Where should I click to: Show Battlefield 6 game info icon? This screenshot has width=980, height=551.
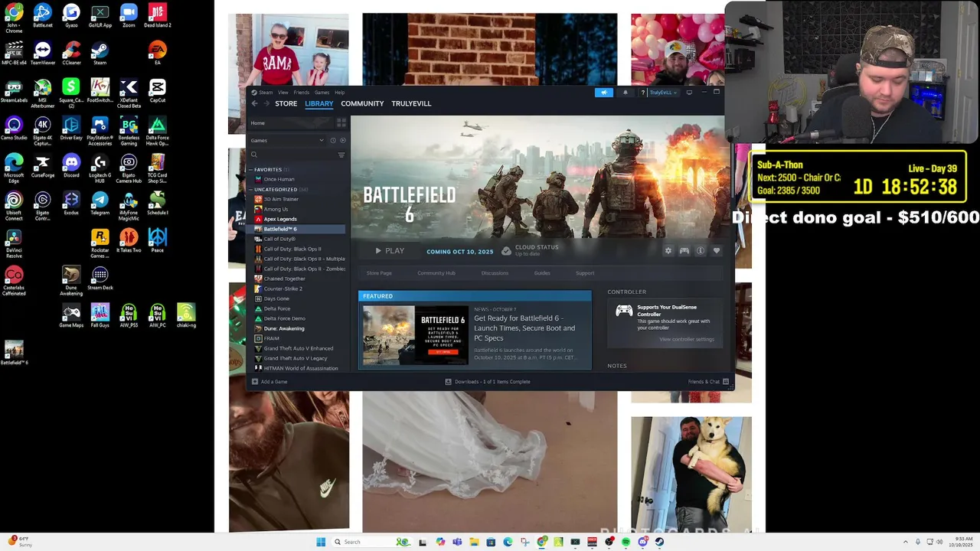pos(700,251)
